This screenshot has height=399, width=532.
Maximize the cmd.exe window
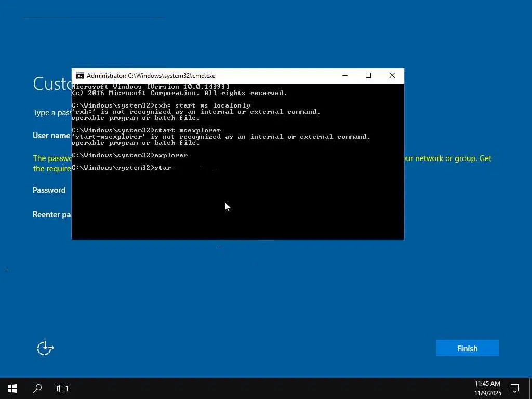[x=368, y=76]
